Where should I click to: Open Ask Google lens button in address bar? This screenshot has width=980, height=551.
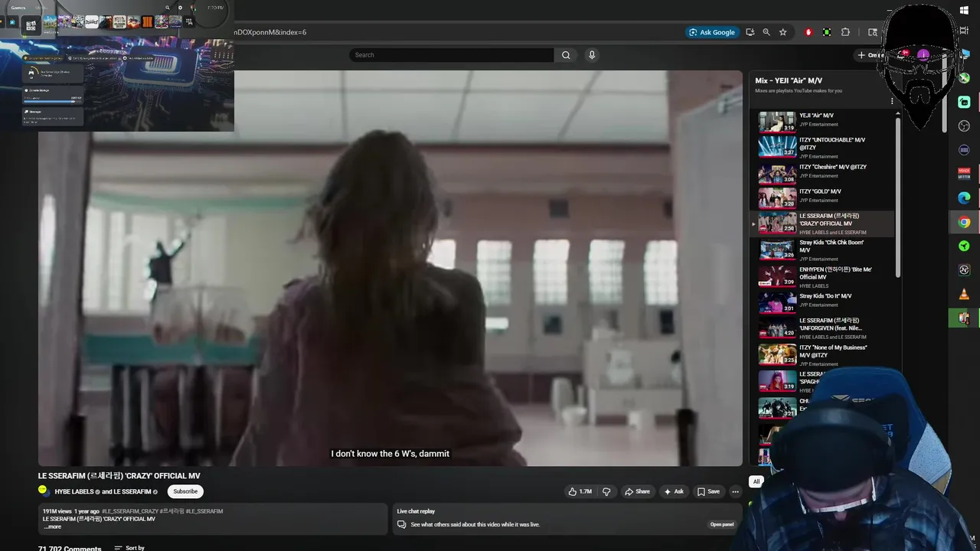point(711,32)
